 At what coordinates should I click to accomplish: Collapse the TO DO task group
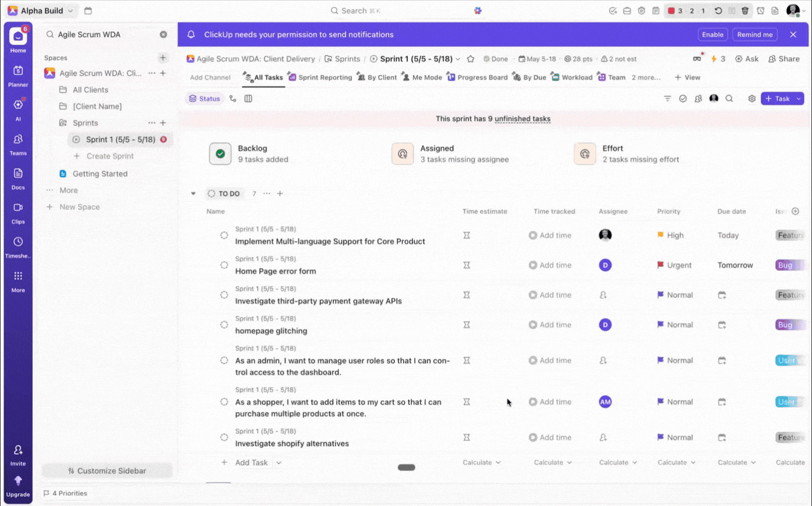click(x=193, y=193)
